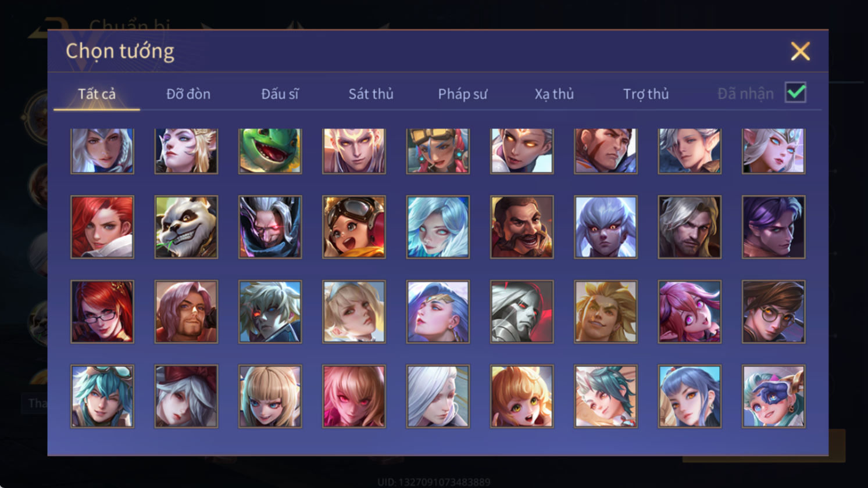The width and height of the screenshot is (868, 488).
Task: Filter heroes by Sát thủ
Action: pyautogui.click(x=371, y=94)
